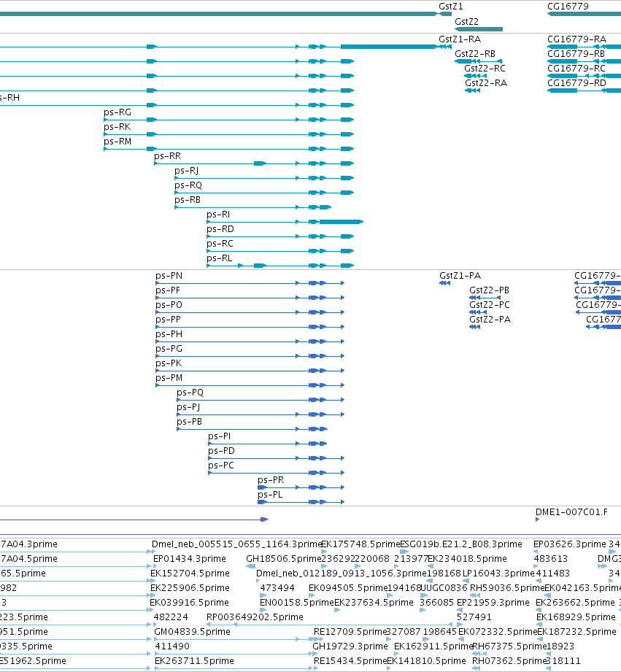Select the ps-PM protein label

click(x=169, y=377)
